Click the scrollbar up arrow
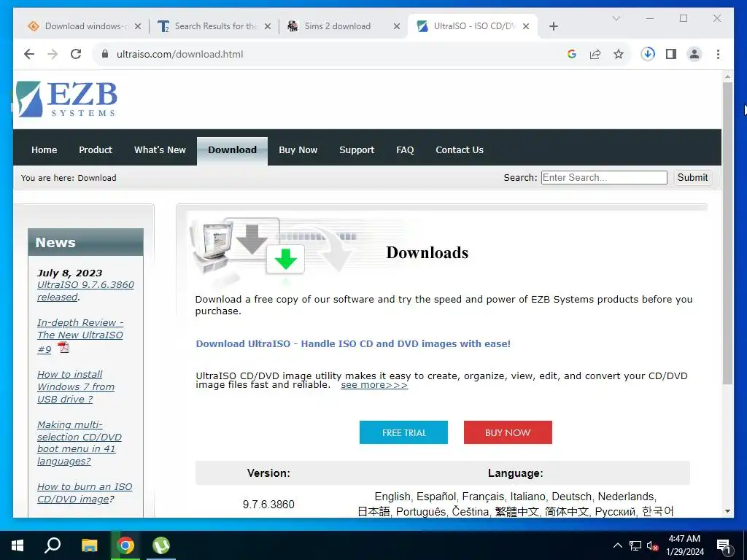 (727, 76)
